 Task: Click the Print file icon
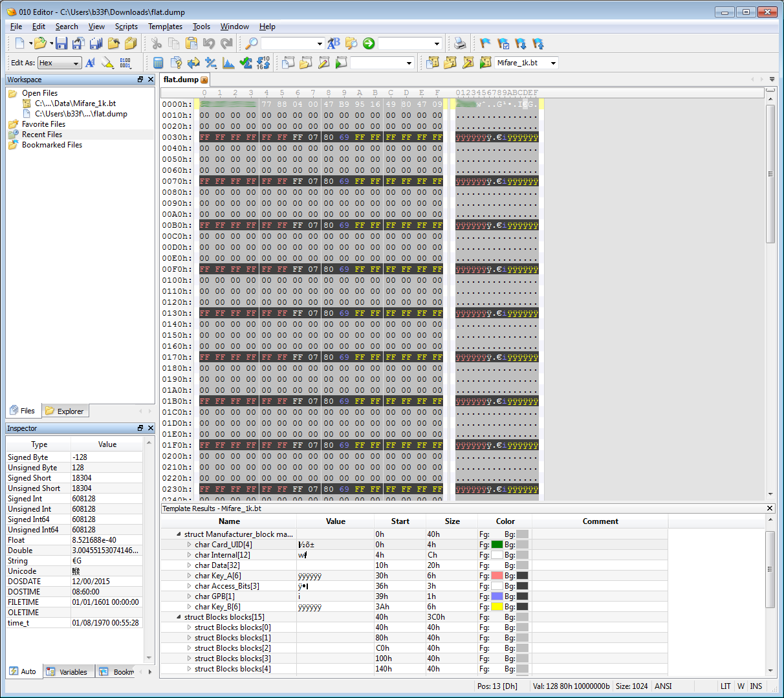coord(459,43)
